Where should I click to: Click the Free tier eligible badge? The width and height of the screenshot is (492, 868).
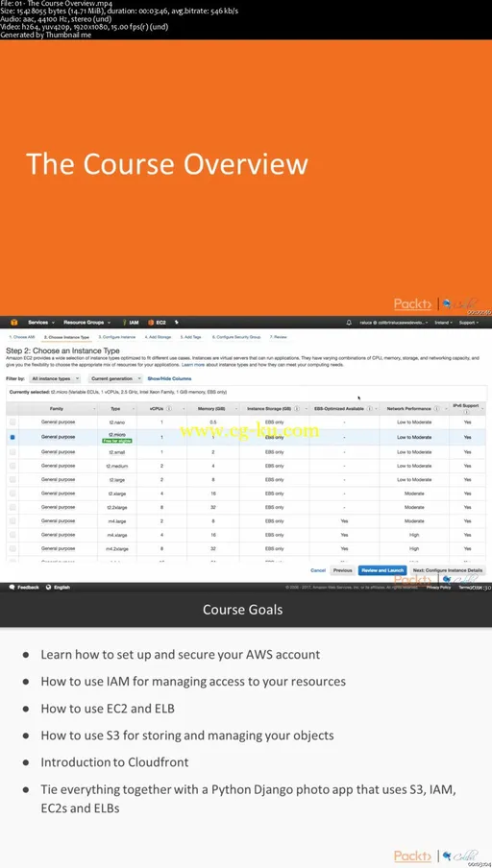coord(116,441)
